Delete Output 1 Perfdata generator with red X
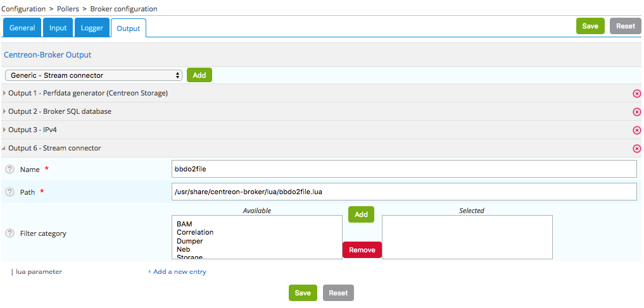 pyautogui.click(x=636, y=94)
